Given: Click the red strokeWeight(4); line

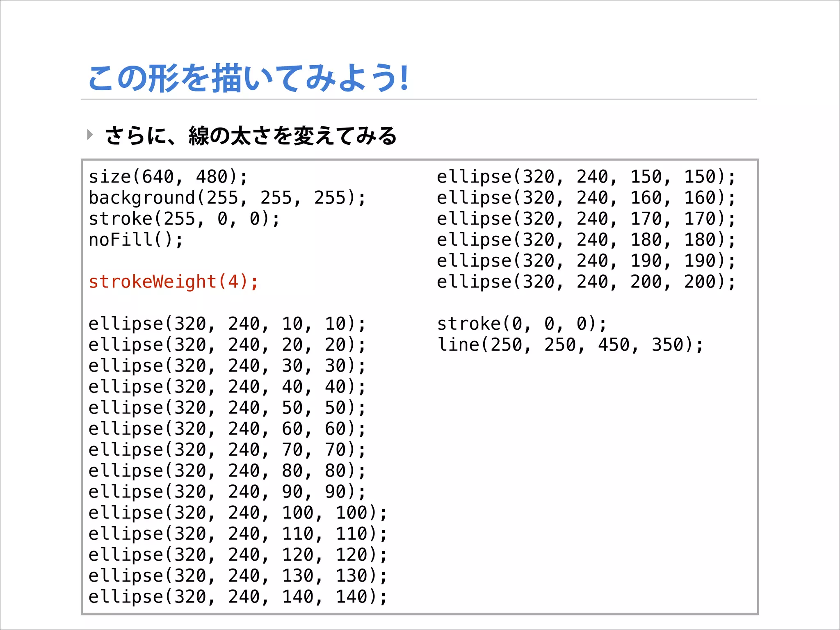Looking at the screenshot, I should click(173, 282).
